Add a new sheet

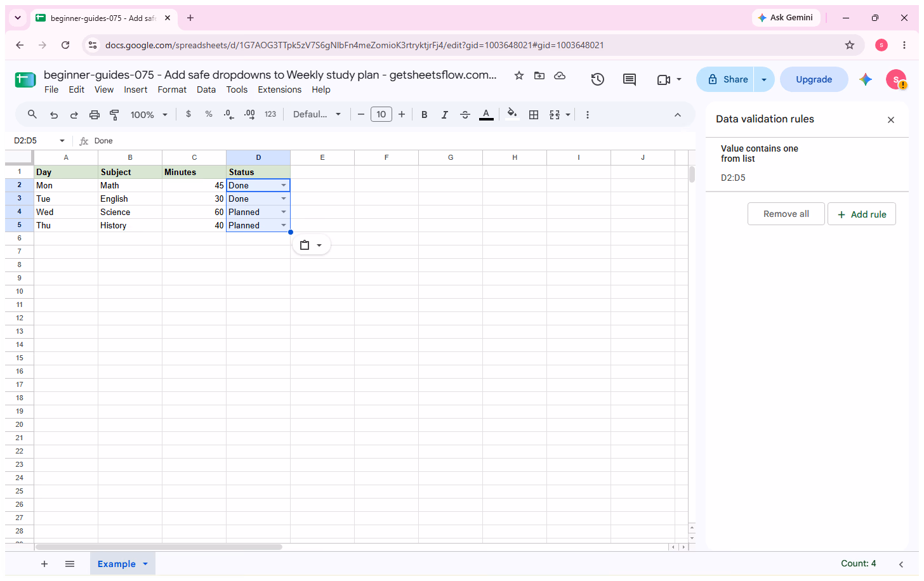click(44, 564)
